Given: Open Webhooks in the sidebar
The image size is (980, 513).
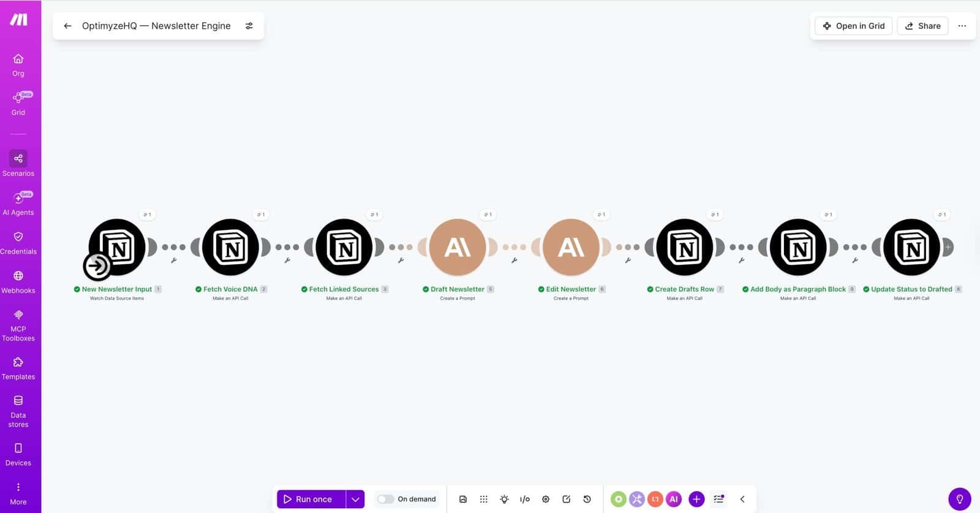Looking at the screenshot, I should pos(18,282).
